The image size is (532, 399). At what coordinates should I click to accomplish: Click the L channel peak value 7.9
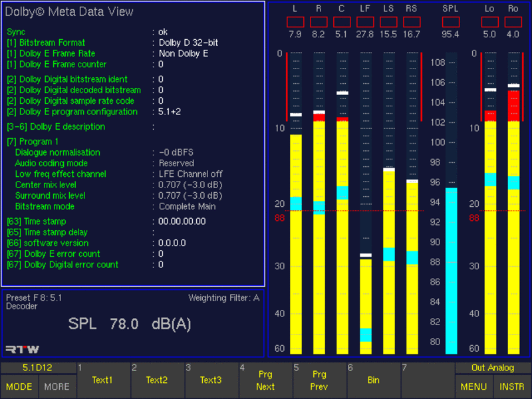pyautogui.click(x=295, y=35)
